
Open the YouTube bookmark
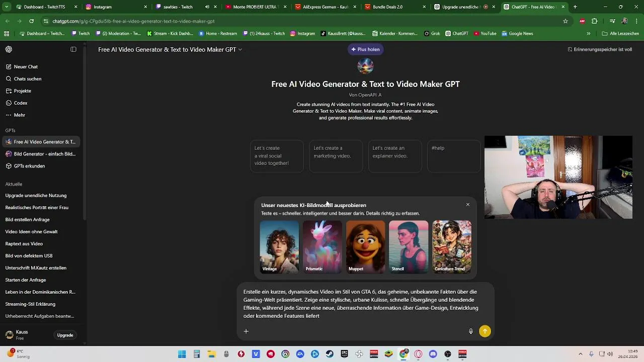pyautogui.click(x=485, y=34)
